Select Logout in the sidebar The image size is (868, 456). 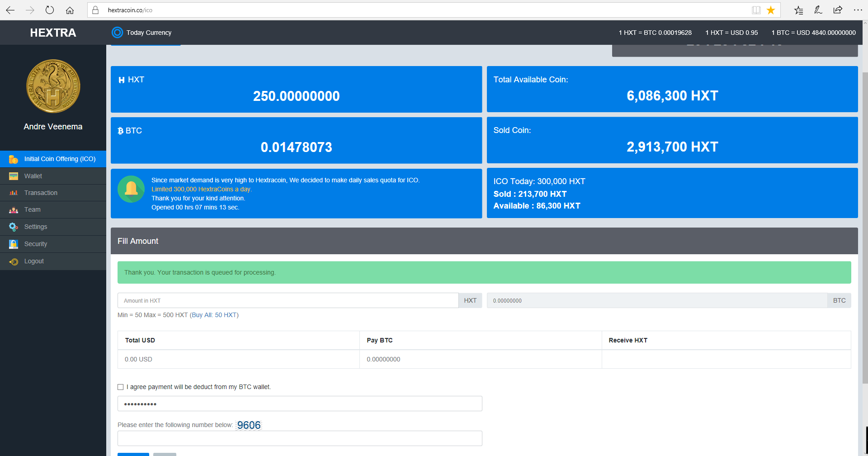pyautogui.click(x=53, y=261)
